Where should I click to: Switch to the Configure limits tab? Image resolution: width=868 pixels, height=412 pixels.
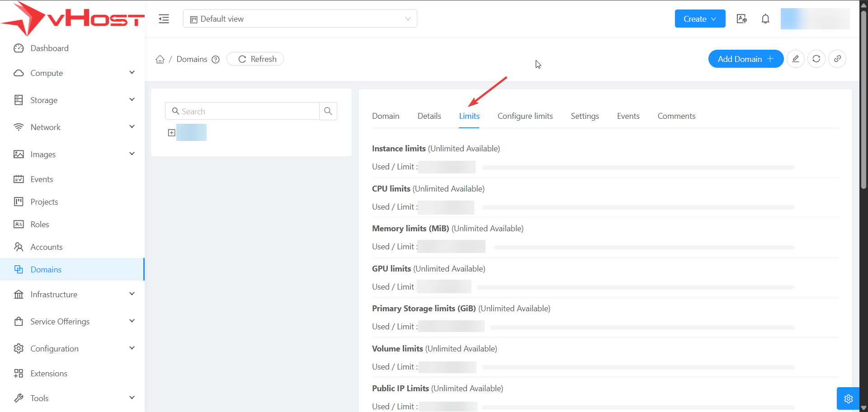[x=525, y=116]
